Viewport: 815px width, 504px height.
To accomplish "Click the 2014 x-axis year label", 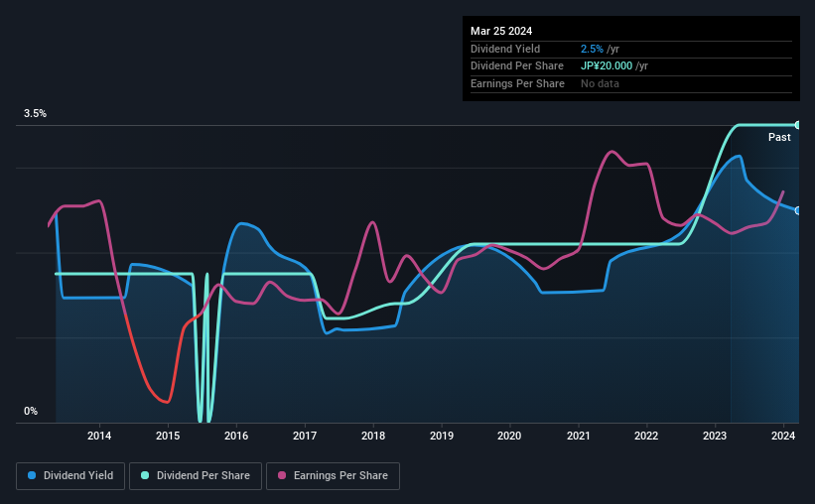I will coord(99,436).
